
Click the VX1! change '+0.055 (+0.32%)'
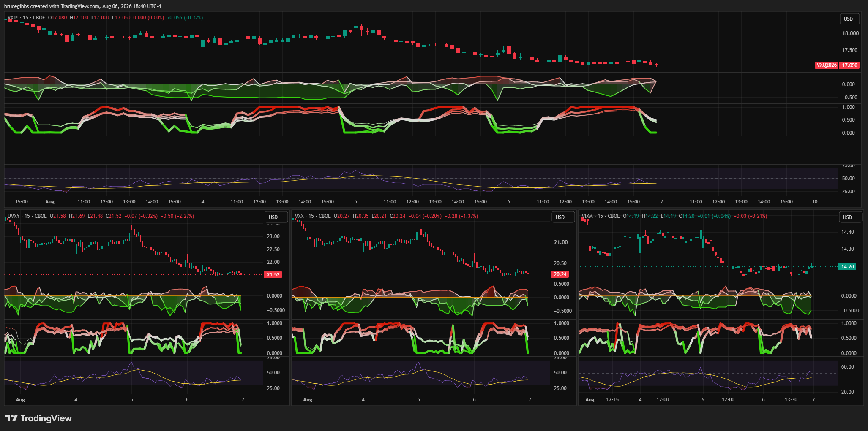[185, 18]
